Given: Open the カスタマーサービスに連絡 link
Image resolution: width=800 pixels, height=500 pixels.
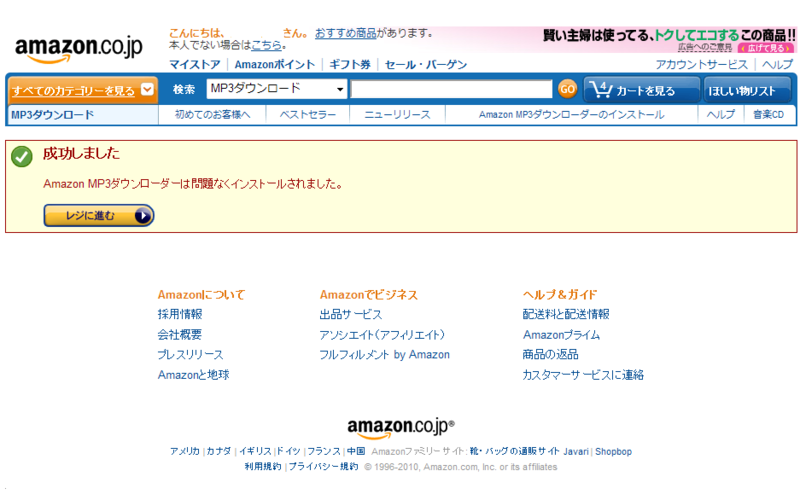Looking at the screenshot, I should click(583, 375).
